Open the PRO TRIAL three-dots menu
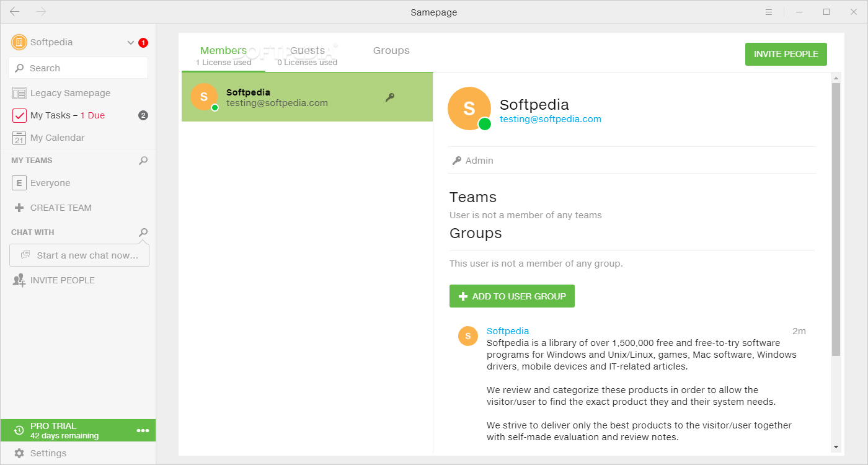The image size is (868, 465). [143, 430]
